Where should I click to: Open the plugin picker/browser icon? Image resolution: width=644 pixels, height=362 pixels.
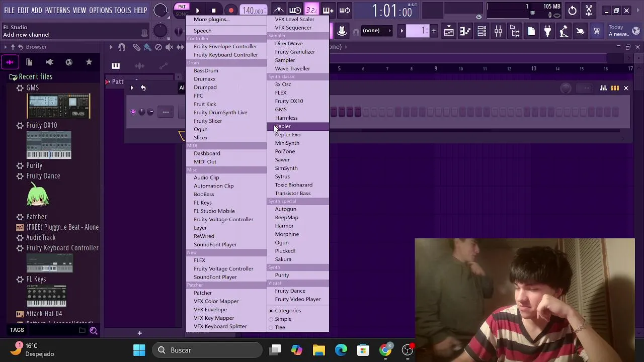click(x=515, y=32)
